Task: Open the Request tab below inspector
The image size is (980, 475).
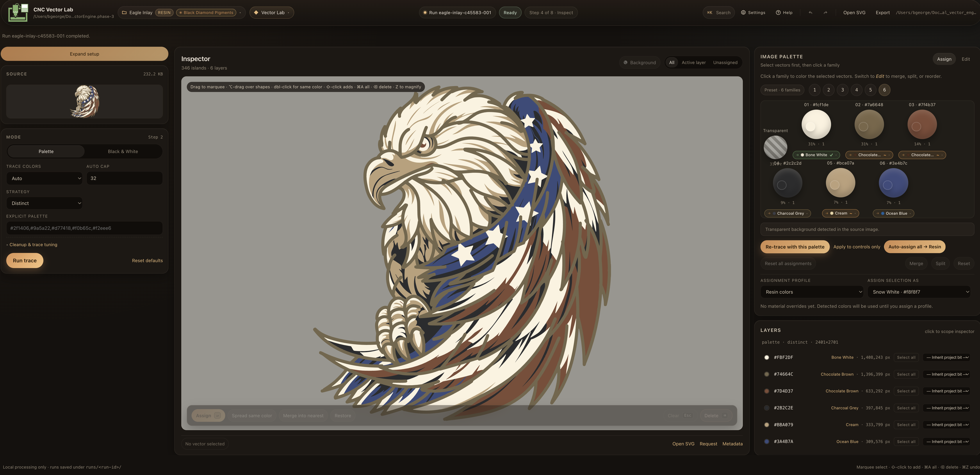Action: (708, 444)
